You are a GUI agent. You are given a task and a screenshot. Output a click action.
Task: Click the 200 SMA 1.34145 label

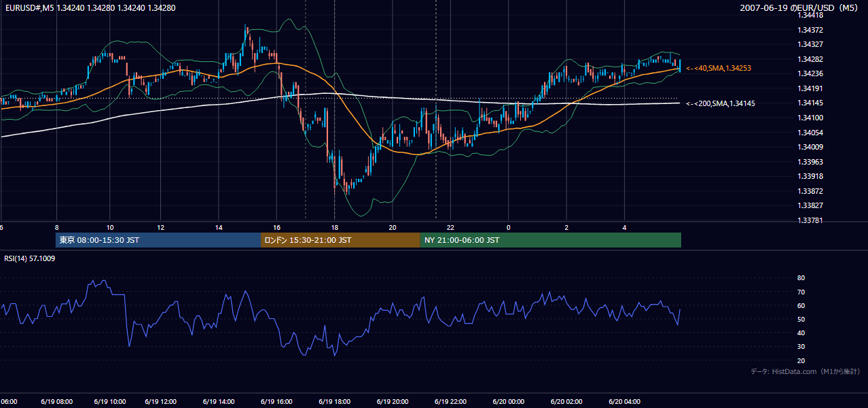pyautogui.click(x=721, y=103)
